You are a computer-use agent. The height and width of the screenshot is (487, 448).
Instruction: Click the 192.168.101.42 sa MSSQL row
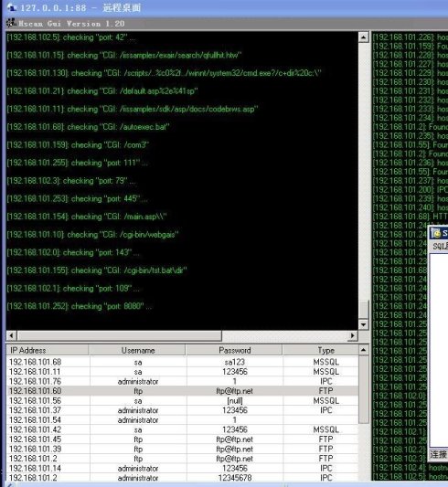click(x=182, y=429)
